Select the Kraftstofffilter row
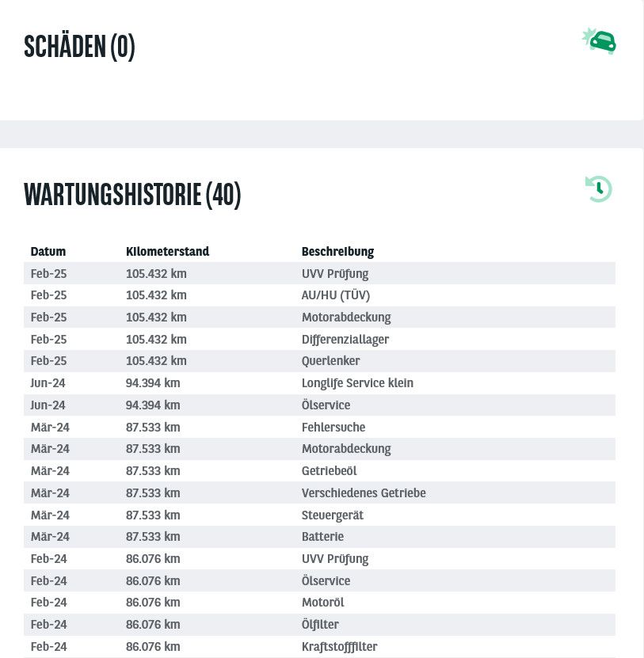This screenshot has height=658, width=644. [319, 647]
